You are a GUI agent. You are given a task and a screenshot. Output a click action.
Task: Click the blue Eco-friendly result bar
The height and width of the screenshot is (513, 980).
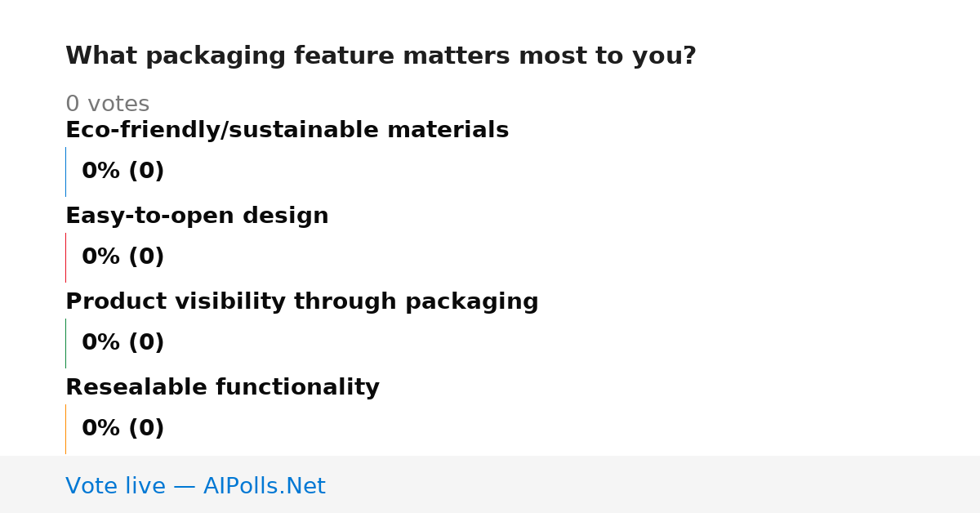pos(65,172)
